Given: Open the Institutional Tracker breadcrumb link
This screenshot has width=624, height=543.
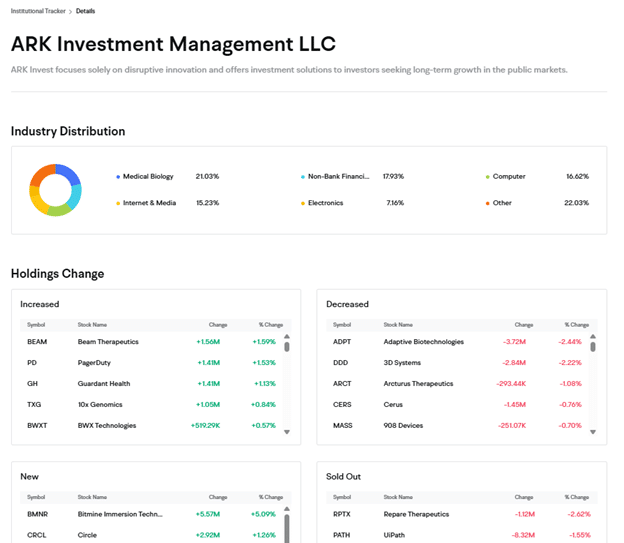Looking at the screenshot, I should tap(38, 11).
